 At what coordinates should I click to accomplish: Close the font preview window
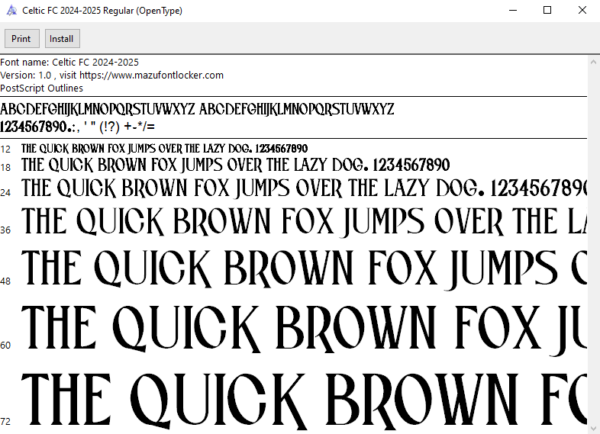coord(582,10)
